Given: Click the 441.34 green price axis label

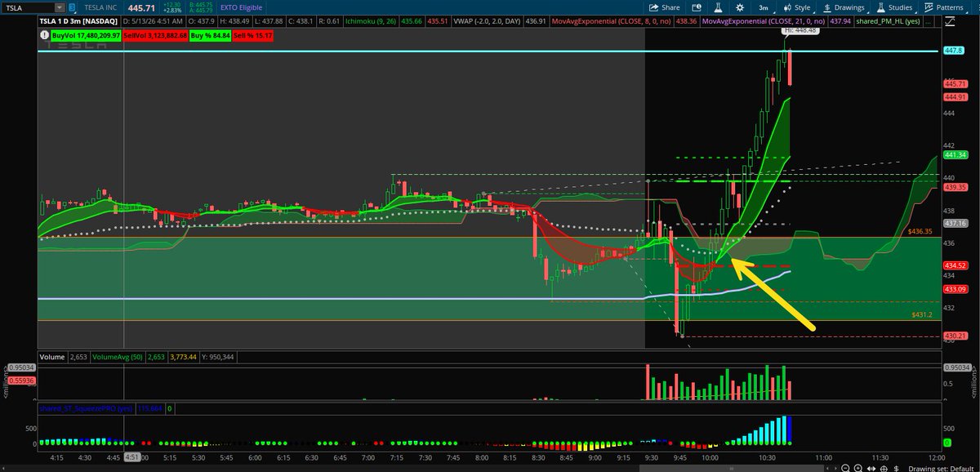Looking at the screenshot, I should 955,154.
